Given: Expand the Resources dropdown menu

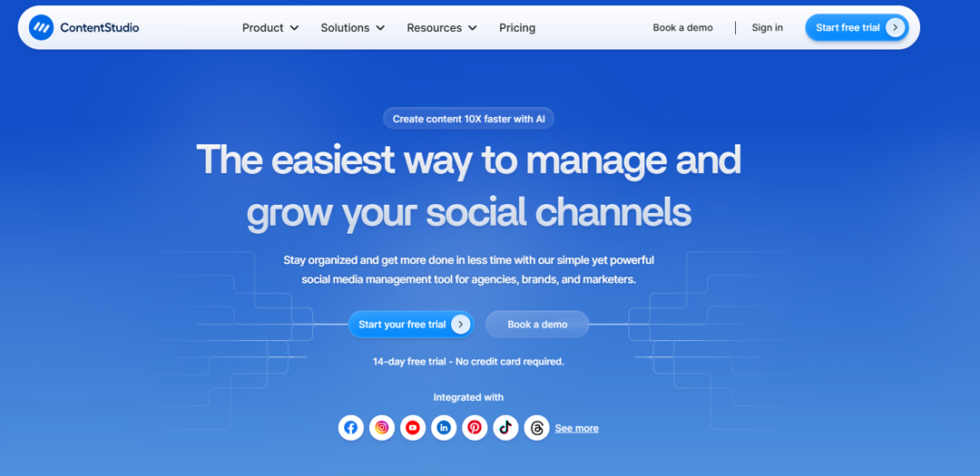Looking at the screenshot, I should [x=442, y=27].
